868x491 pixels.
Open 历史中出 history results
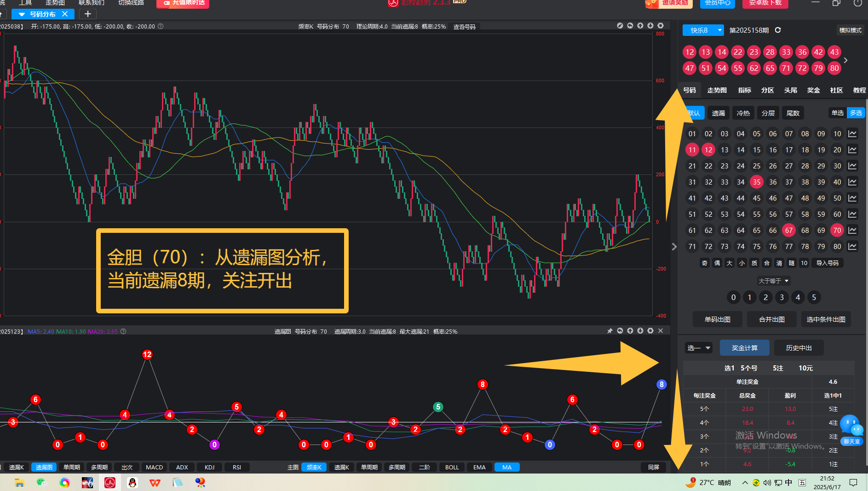tap(799, 348)
